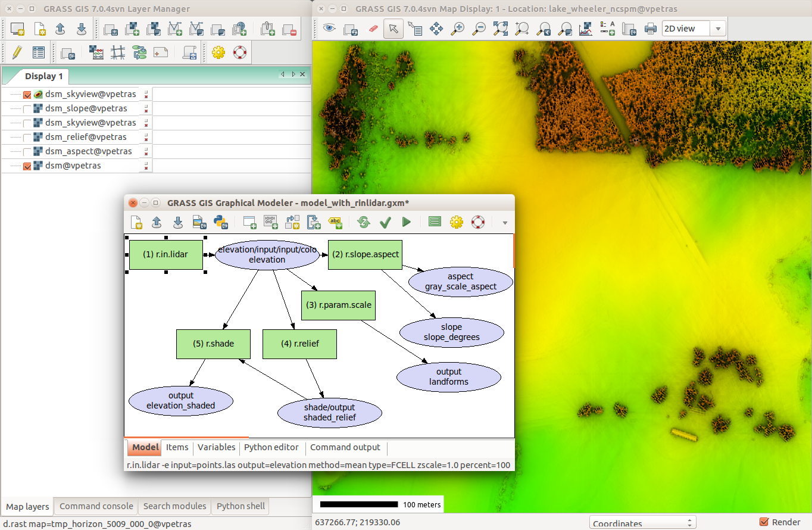Screen dimensions: 812x530
Task: Expand the modeler toolbar overflow arrow
Action: (505, 223)
